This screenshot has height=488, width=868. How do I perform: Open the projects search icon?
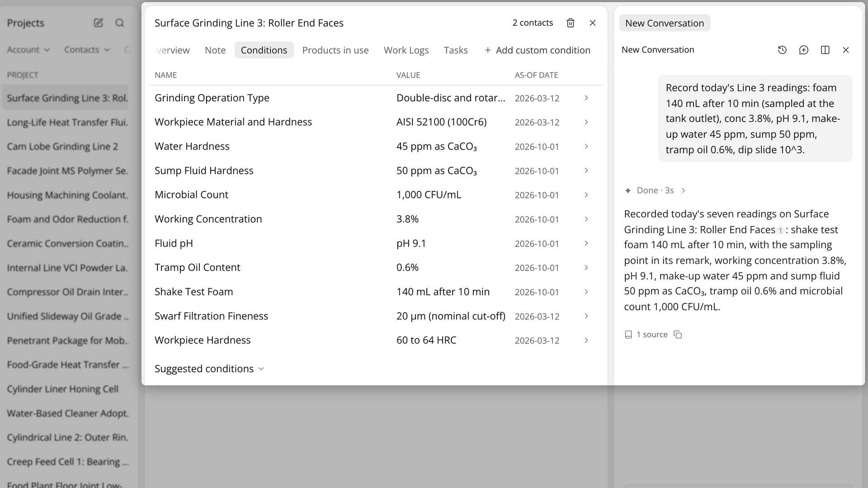(119, 23)
